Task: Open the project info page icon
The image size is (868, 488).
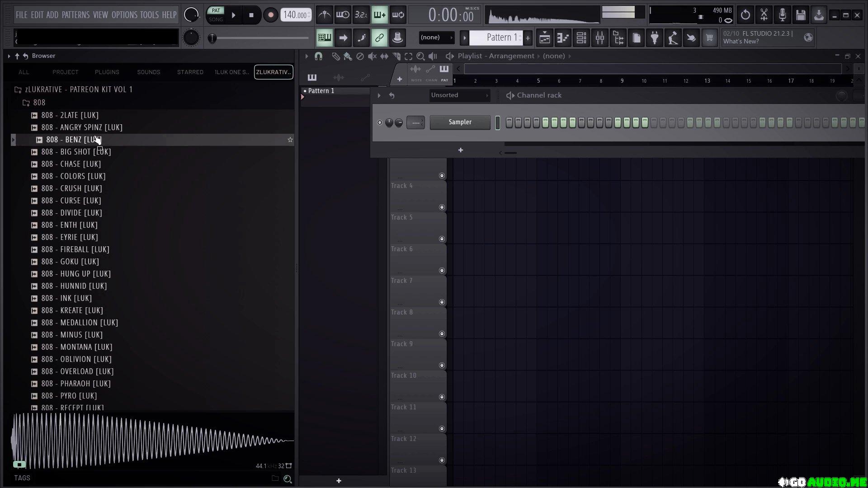Action: 636,38
